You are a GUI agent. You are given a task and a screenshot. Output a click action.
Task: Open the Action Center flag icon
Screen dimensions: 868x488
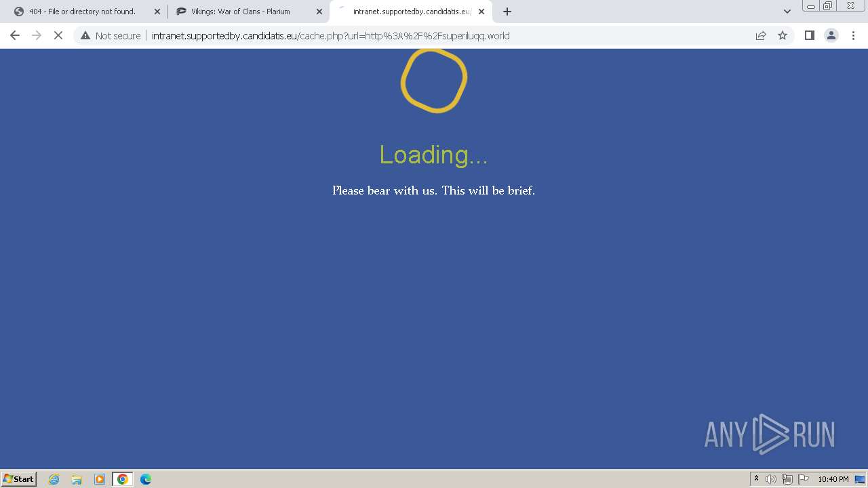click(804, 479)
